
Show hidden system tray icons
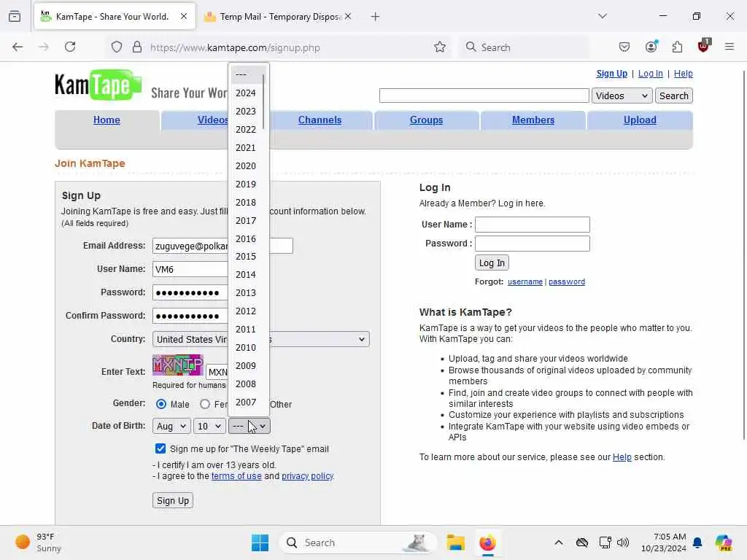tap(559, 542)
